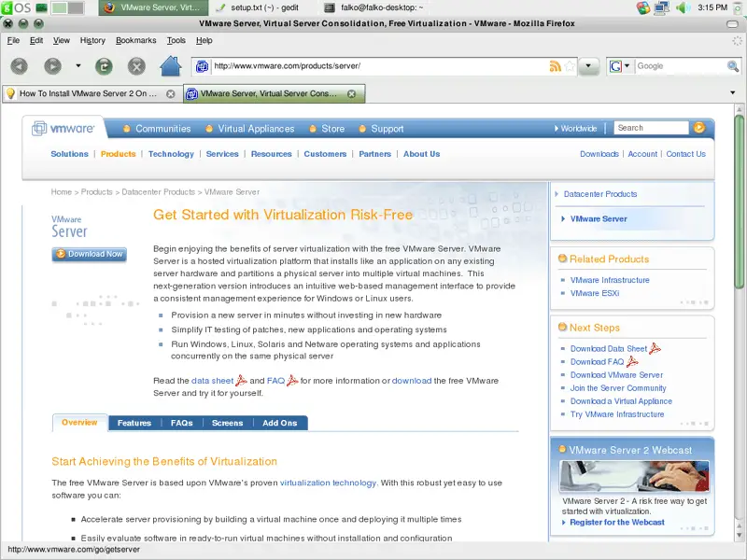This screenshot has height=560, width=747.
Task: Open the History menu
Action: point(92,40)
